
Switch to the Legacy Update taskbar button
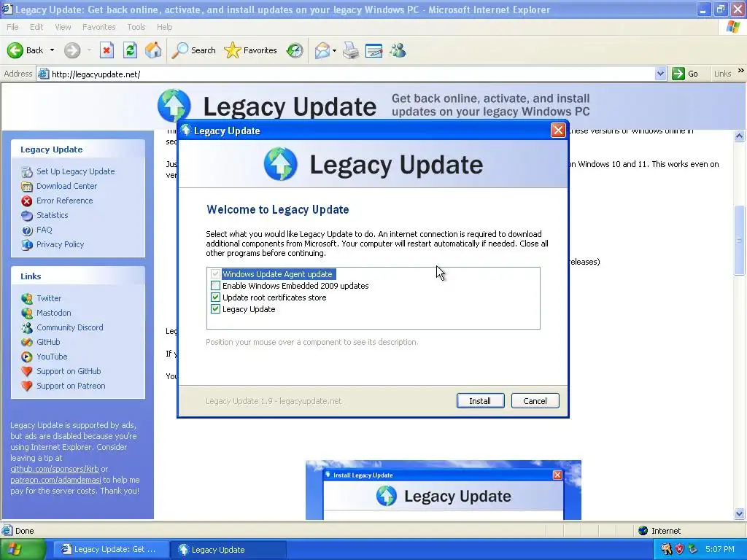coord(228,550)
